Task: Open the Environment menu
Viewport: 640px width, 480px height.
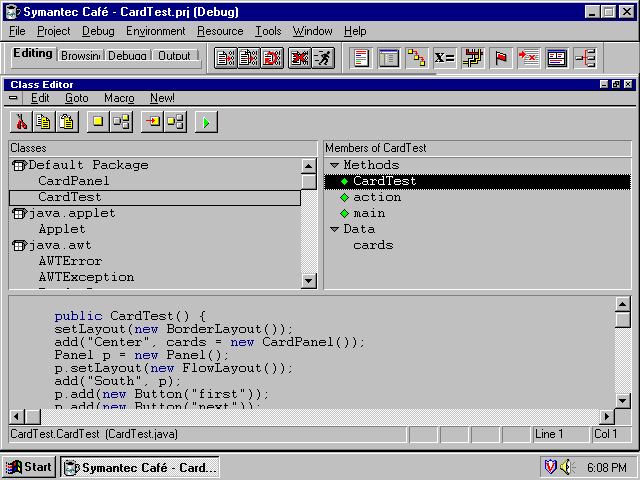Action: click(156, 31)
